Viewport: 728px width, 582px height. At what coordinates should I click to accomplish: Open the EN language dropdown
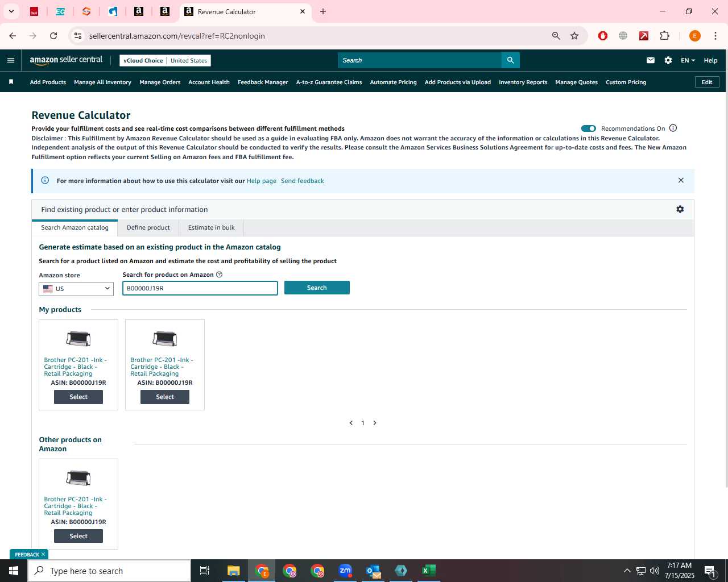point(688,60)
